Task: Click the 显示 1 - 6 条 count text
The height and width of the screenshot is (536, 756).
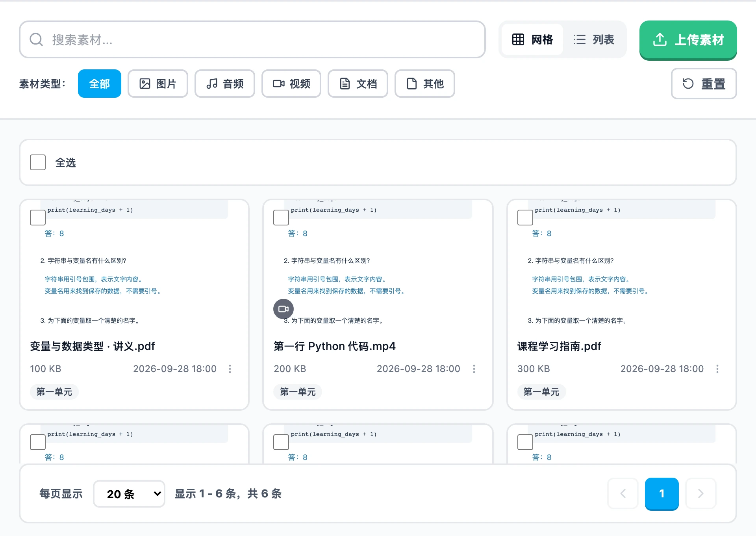Action: (228, 493)
